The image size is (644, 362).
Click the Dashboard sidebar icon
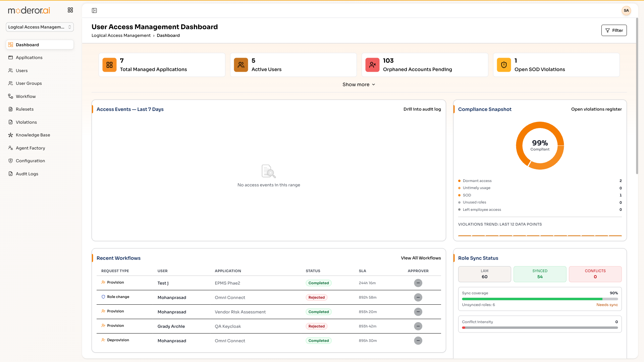(x=11, y=45)
